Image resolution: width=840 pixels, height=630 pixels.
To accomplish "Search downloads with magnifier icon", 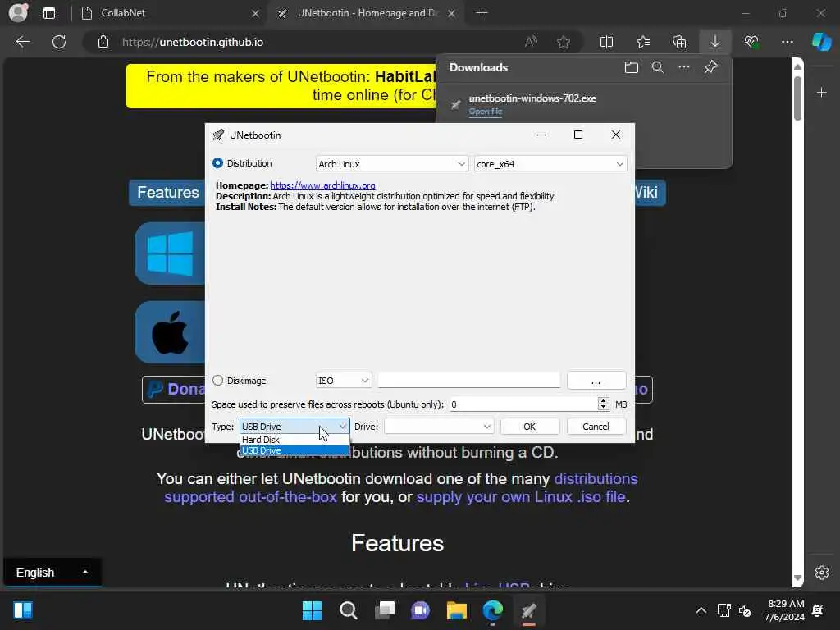I will point(658,67).
